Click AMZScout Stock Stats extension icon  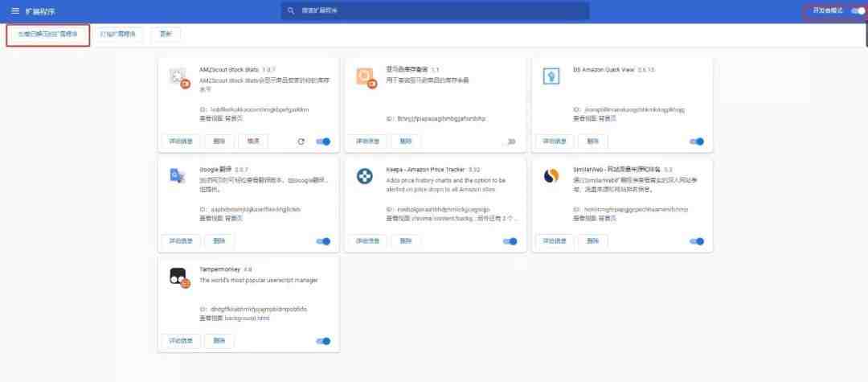coord(179,77)
